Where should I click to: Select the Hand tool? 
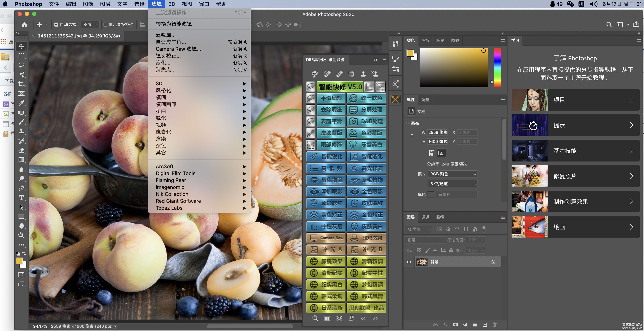click(21, 226)
